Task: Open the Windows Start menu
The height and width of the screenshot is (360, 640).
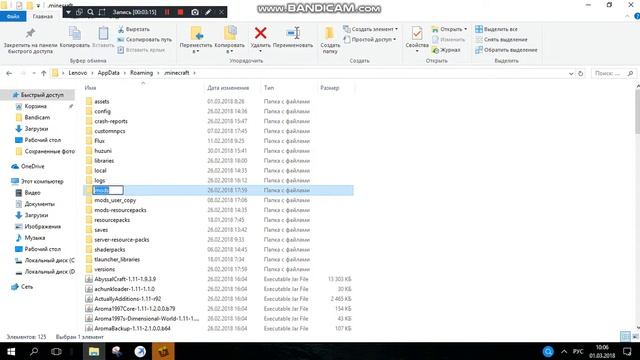Action: tap(11, 351)
